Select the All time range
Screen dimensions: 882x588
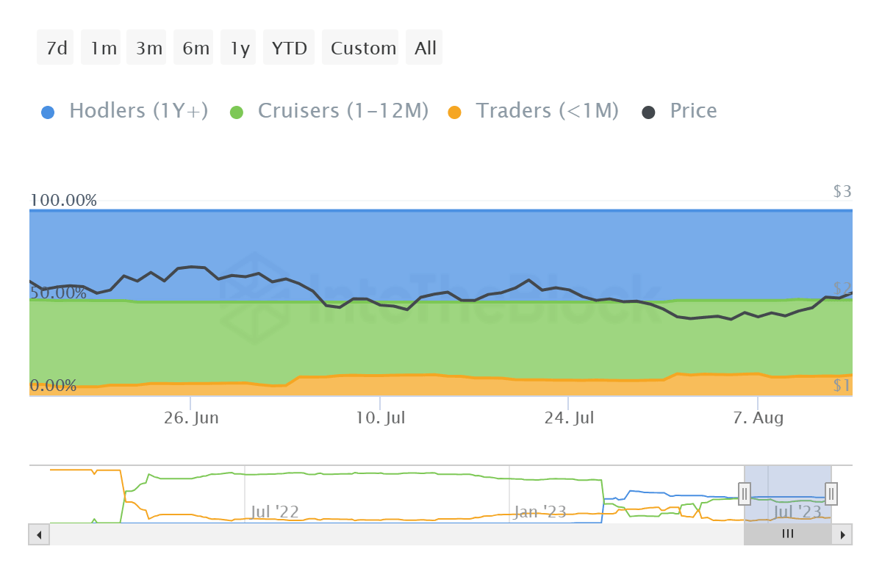point(424,47)
